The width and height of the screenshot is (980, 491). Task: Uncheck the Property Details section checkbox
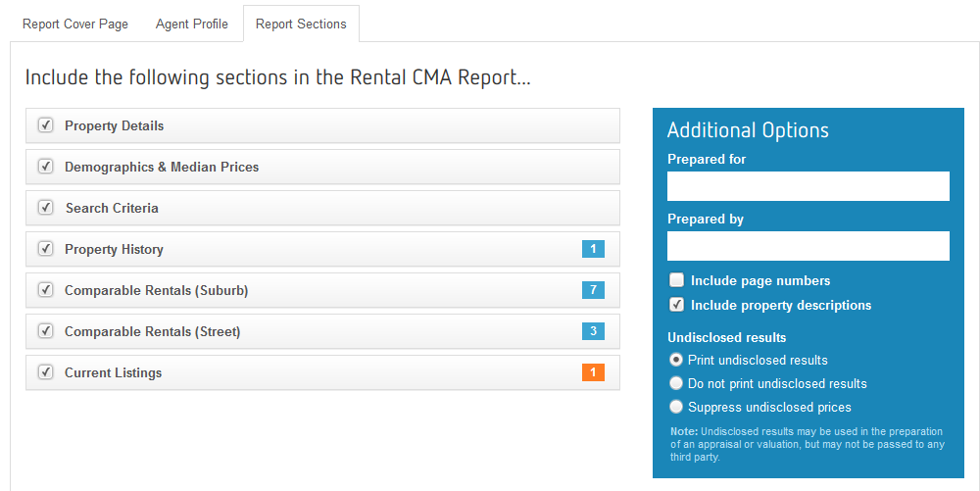[x=45, y=125]
